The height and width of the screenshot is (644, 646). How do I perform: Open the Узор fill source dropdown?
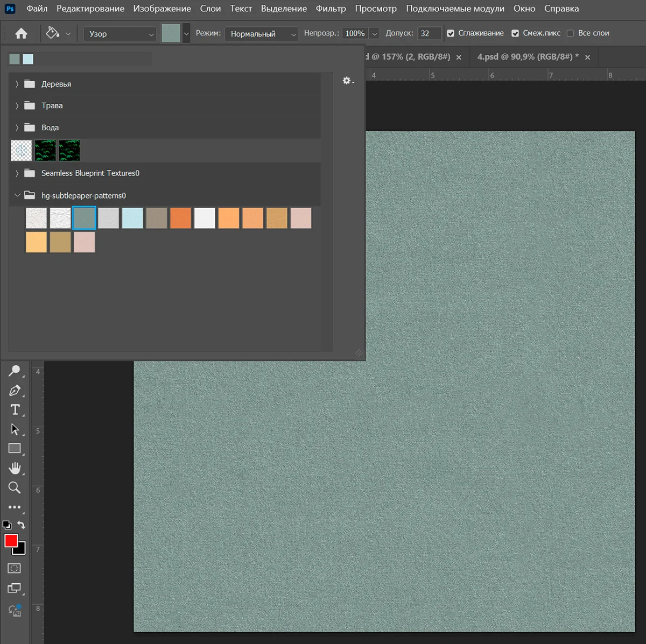click(x=120, y=34)
